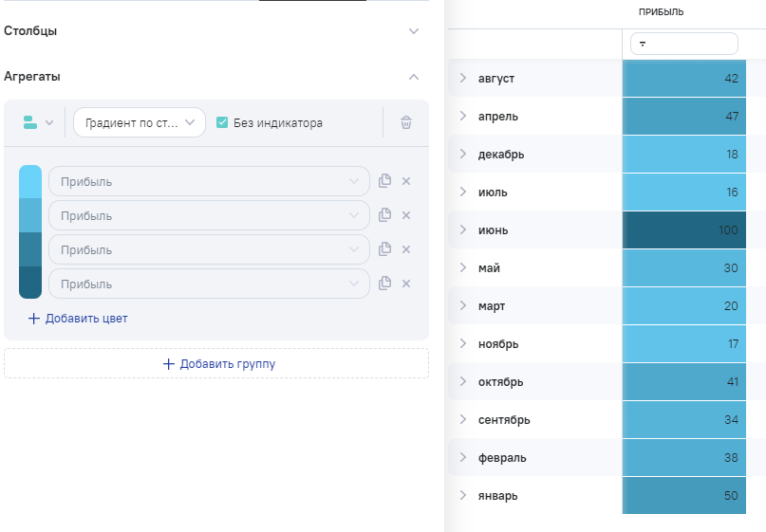
Task: Collapse the Агрегаты section
Action: tap(413, 77)
